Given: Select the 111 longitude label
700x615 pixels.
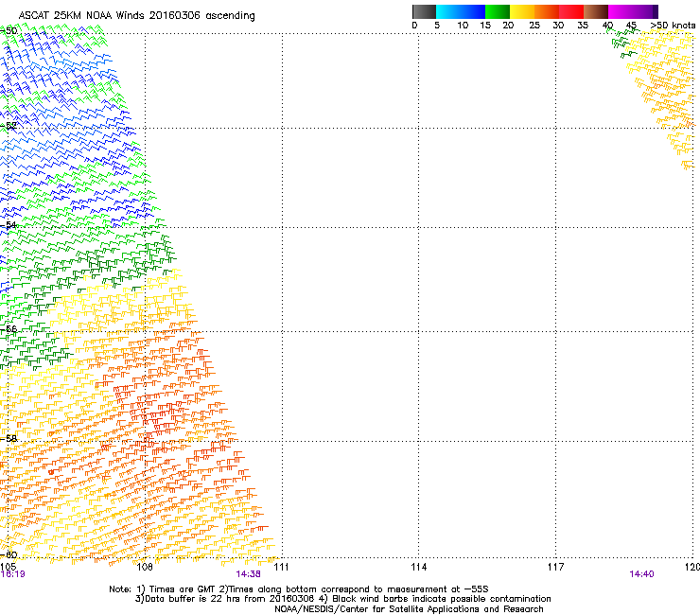Looking at the screenshot, I should [x=281, y=567].
